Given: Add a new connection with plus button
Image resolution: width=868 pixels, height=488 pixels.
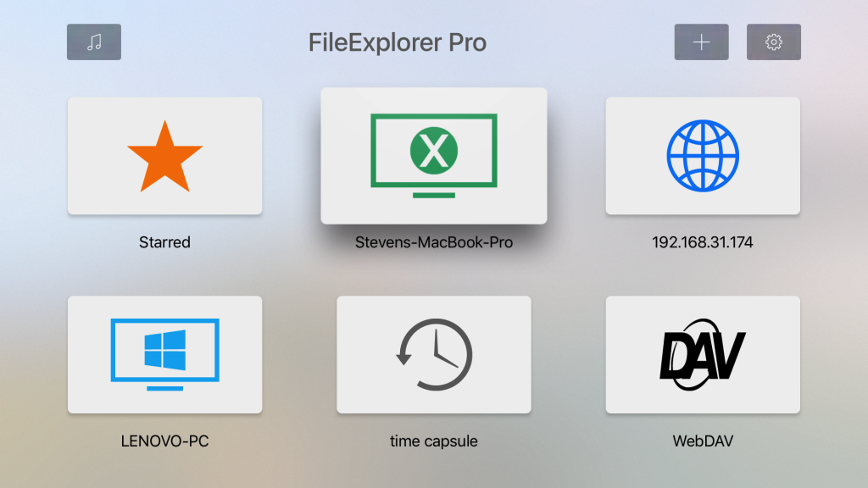Looking at the screenshot, I should [x=701, y=42].
